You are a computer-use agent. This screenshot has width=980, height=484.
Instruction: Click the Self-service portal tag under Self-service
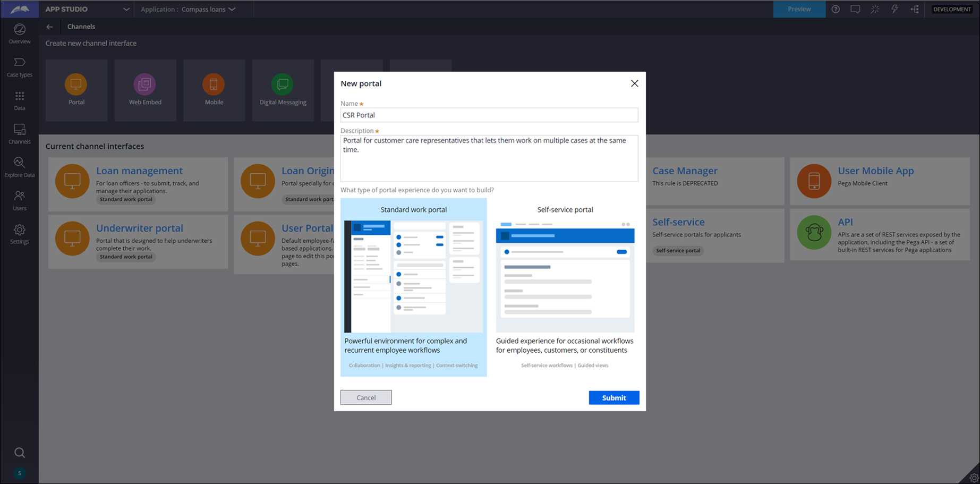678,251
